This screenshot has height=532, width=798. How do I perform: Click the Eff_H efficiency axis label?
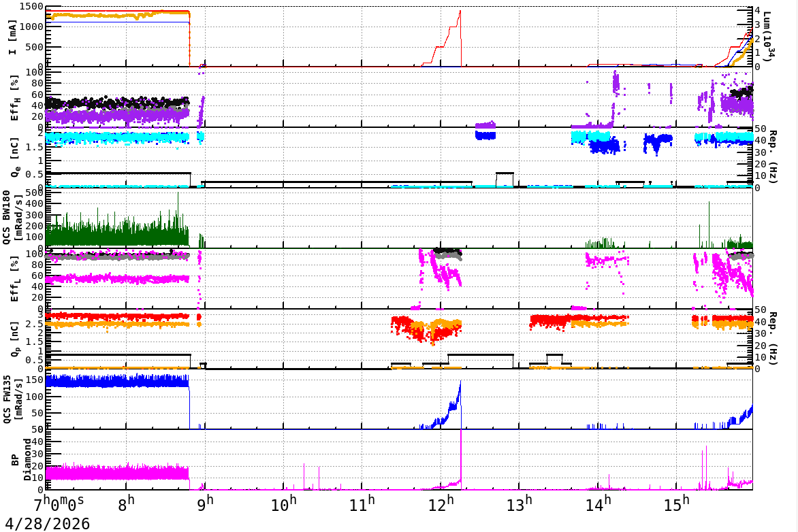14,98
